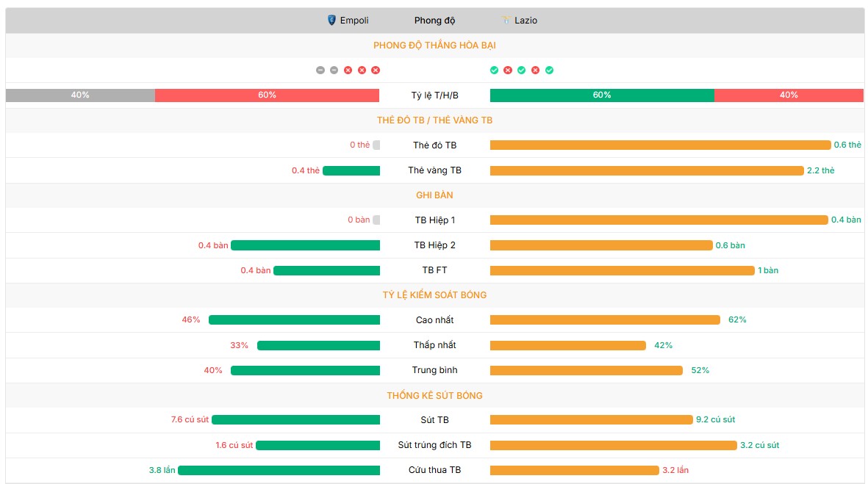Click Empoli's first grey draw icon
This screenshot has height=484, width=868.
coord(320,71)
